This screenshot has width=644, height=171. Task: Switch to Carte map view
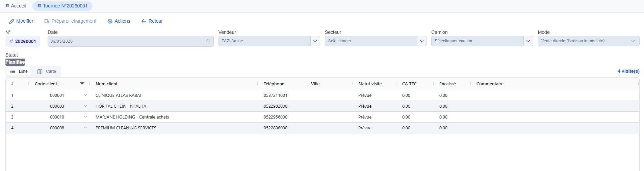(x=47, y=71)
